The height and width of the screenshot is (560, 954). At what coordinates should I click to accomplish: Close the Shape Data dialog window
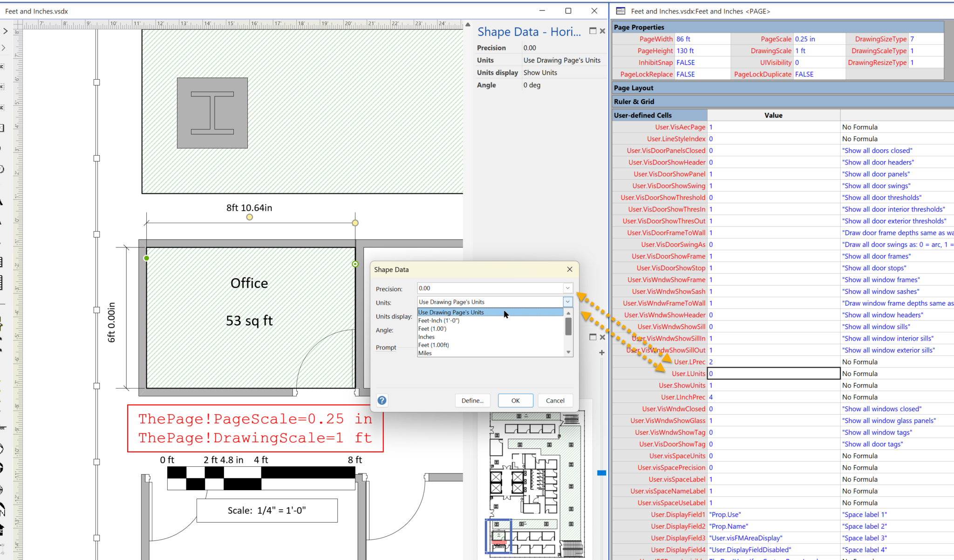point(569,269)
